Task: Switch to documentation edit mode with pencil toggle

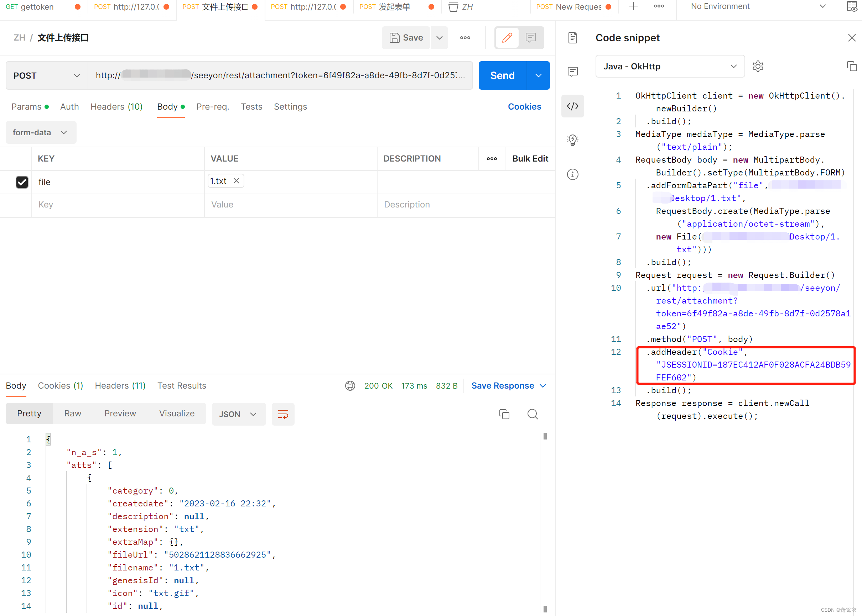Action: click(x=507, y=38)
